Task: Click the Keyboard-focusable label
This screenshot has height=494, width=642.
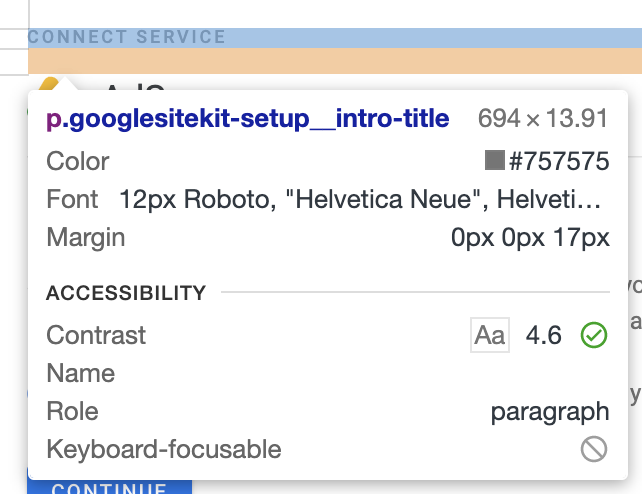Action: (164, 449)
